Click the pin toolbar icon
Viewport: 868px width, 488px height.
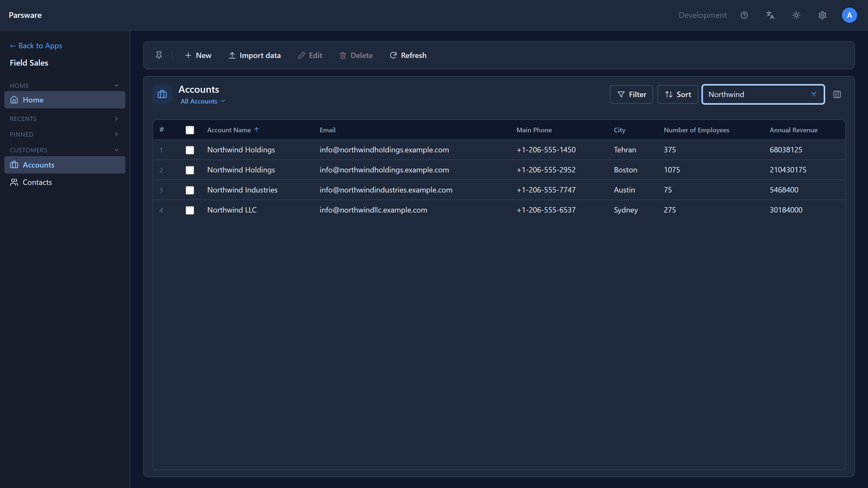point(159,55)
